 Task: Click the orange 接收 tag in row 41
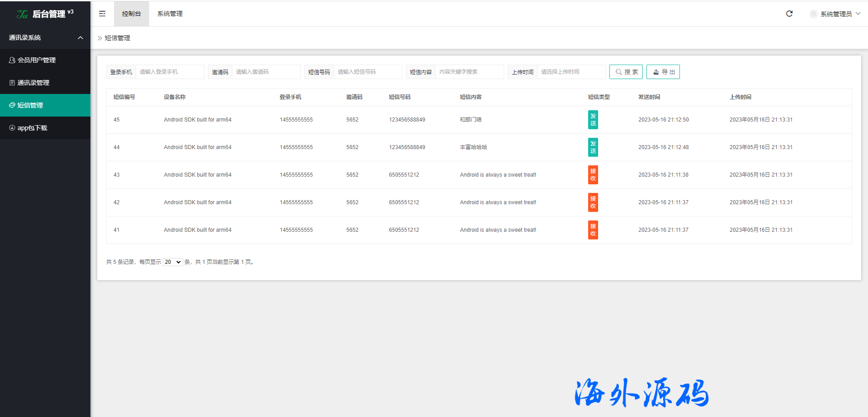[x=593, y=230]
